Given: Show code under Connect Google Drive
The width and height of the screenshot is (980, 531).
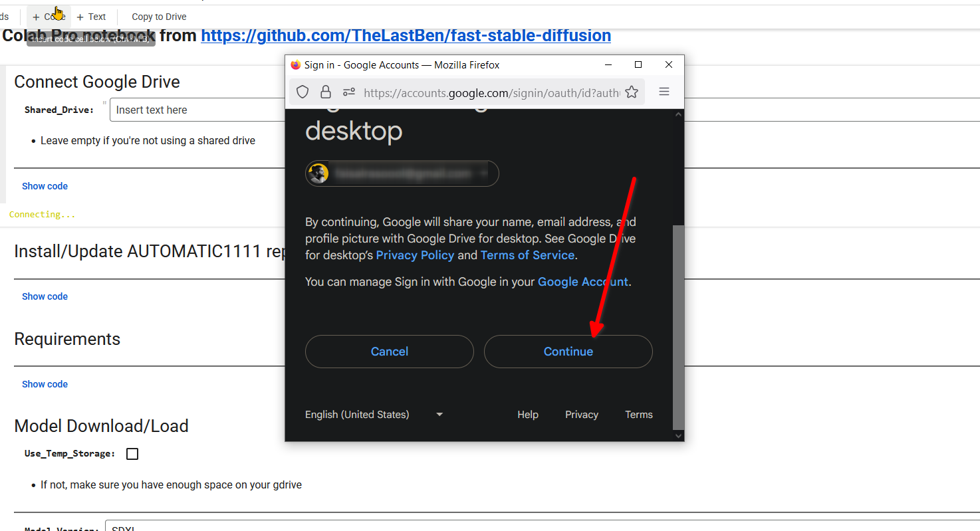Looking at the screenshot, I should (x=45, y=186).
